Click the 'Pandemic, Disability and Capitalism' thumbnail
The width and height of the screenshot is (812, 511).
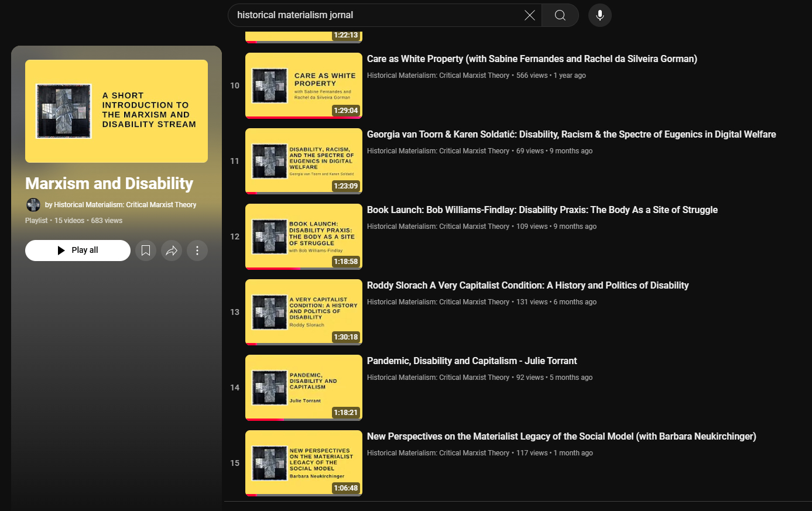pyautogui.click(x=303, y=387)
